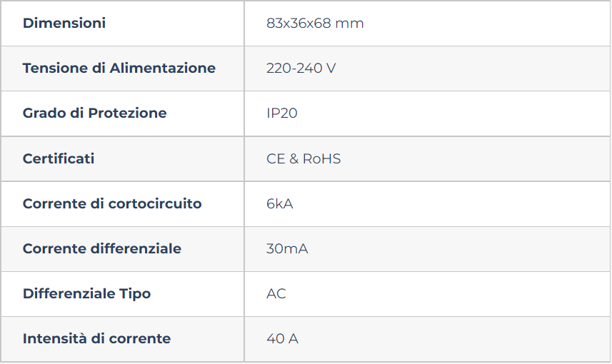Image resolution: width=612 pixels, height=364 pixels.
Task: Click the Corrente differenziale label
Action: pos(102,248)
